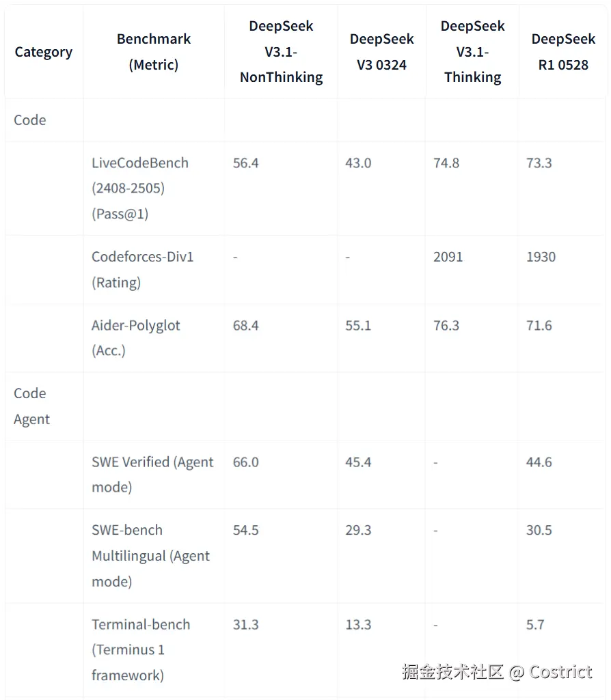
Task: Select the SWE Verified (Agent mode) cell
Action: pos(152,474)
